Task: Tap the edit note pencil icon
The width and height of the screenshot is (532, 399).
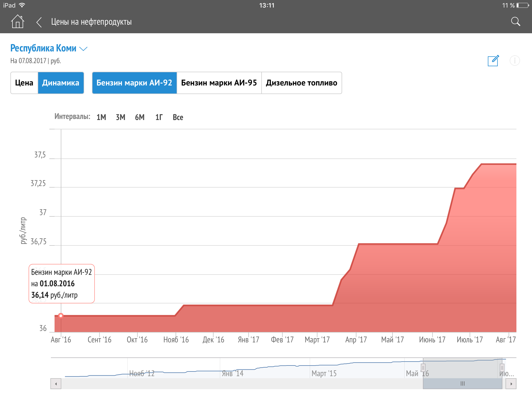Action: point(493,61)
